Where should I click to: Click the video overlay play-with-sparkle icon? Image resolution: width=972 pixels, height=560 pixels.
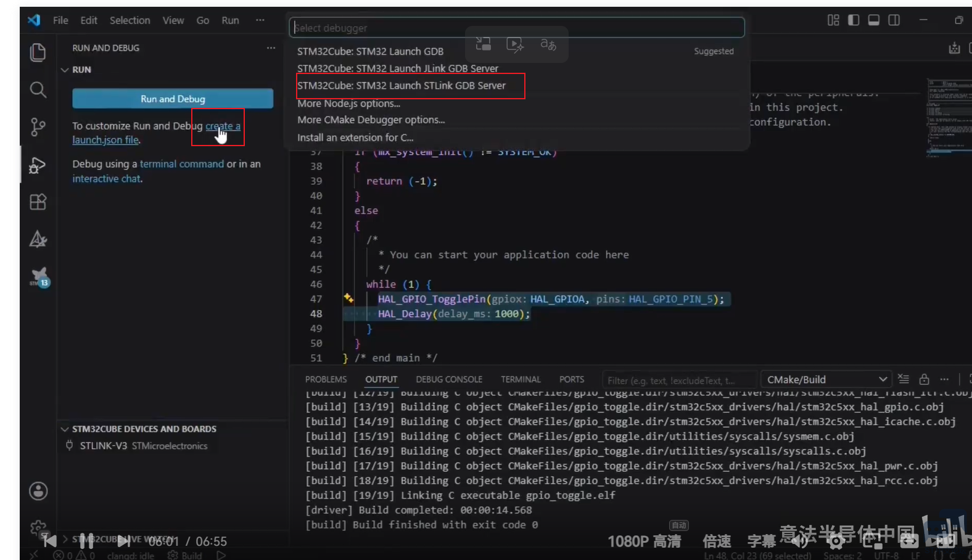click(x=515, y=44)
